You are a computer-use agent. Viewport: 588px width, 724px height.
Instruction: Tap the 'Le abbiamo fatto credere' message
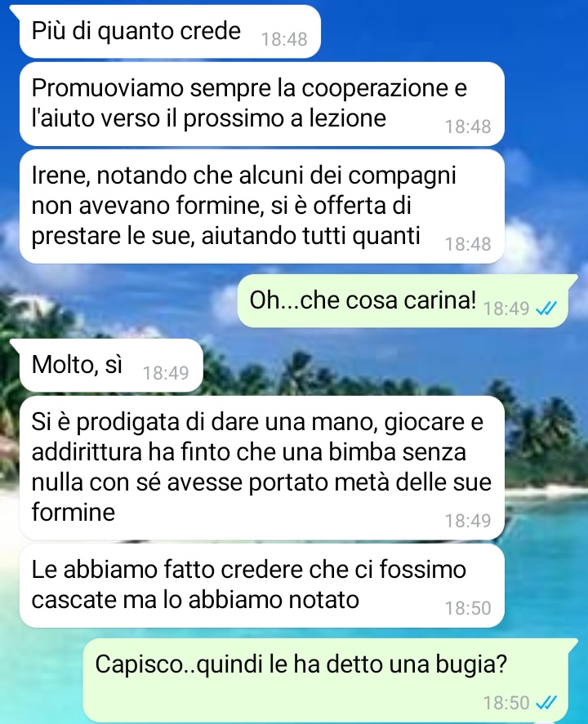262,585
